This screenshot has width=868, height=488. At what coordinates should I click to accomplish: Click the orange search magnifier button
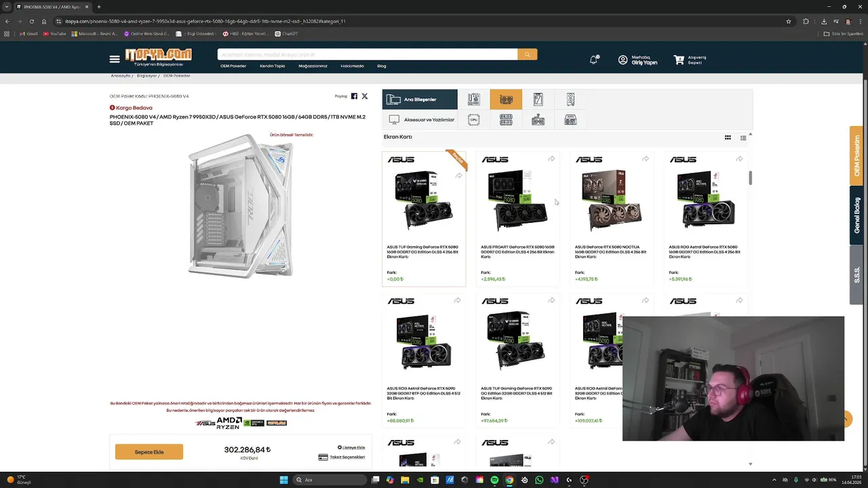(527, 54)
